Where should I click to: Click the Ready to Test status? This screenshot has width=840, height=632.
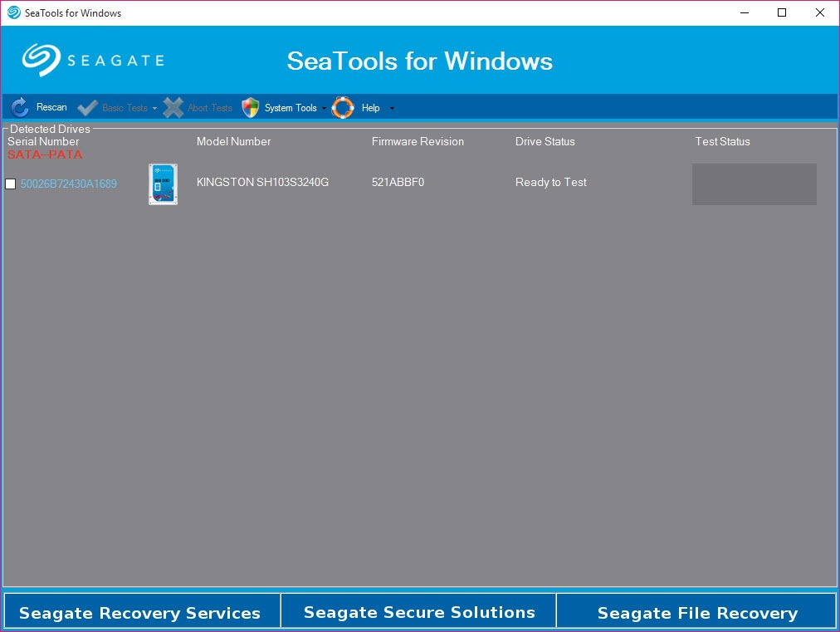tap(550, 182)
